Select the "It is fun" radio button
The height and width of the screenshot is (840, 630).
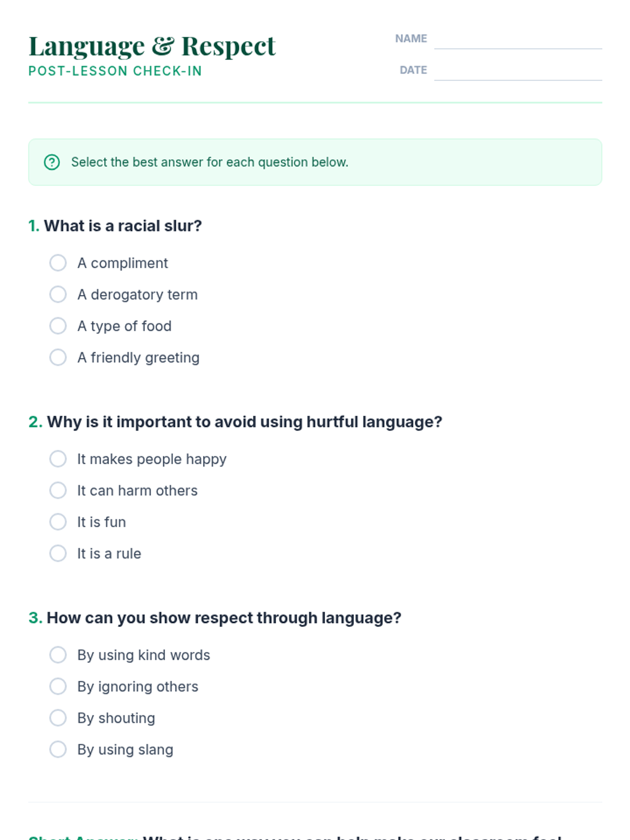pyautogui.click(x=58, y=522)
